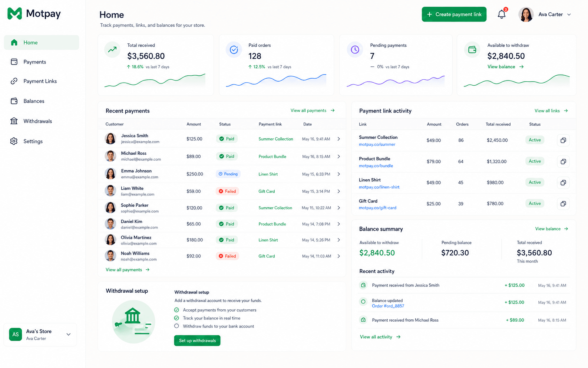Open motpay.co/gift-card link
This screenshot has height=368, width=588.
[377, 208]
